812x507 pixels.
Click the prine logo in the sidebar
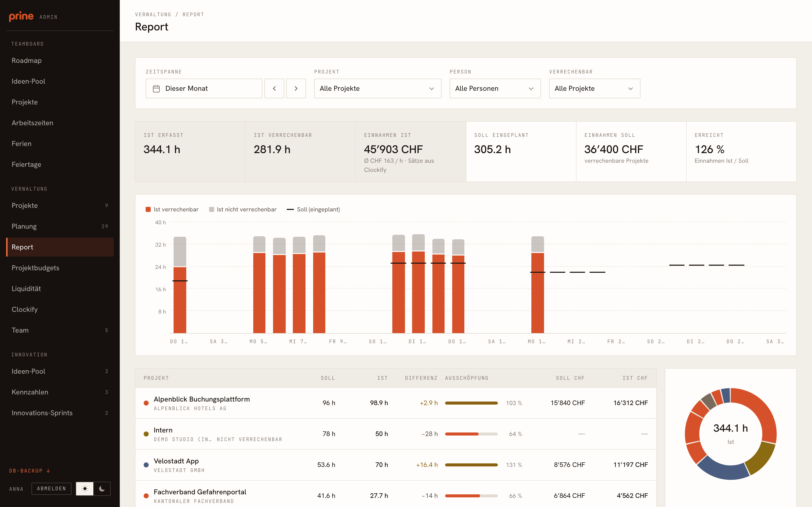[21, 16]
